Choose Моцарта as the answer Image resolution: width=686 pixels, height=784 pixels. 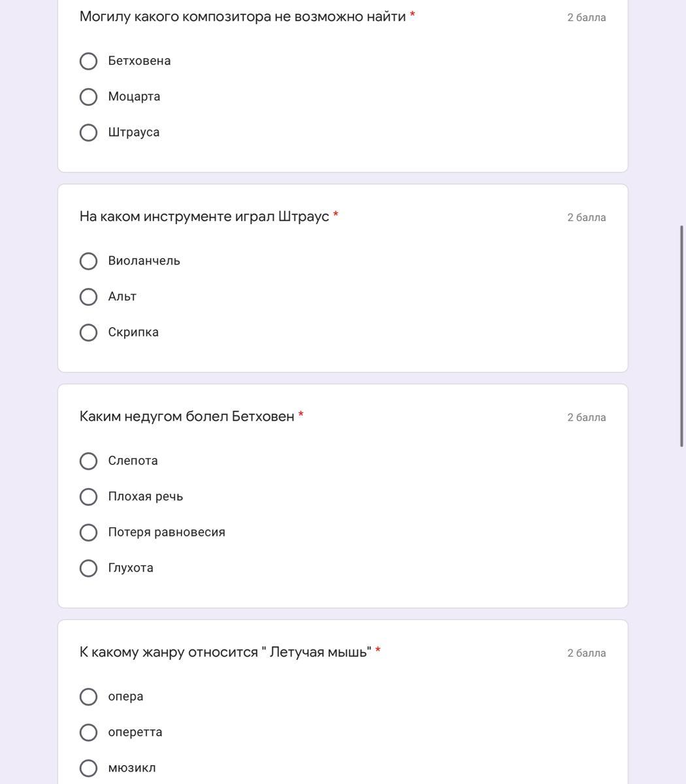point(88,97)
